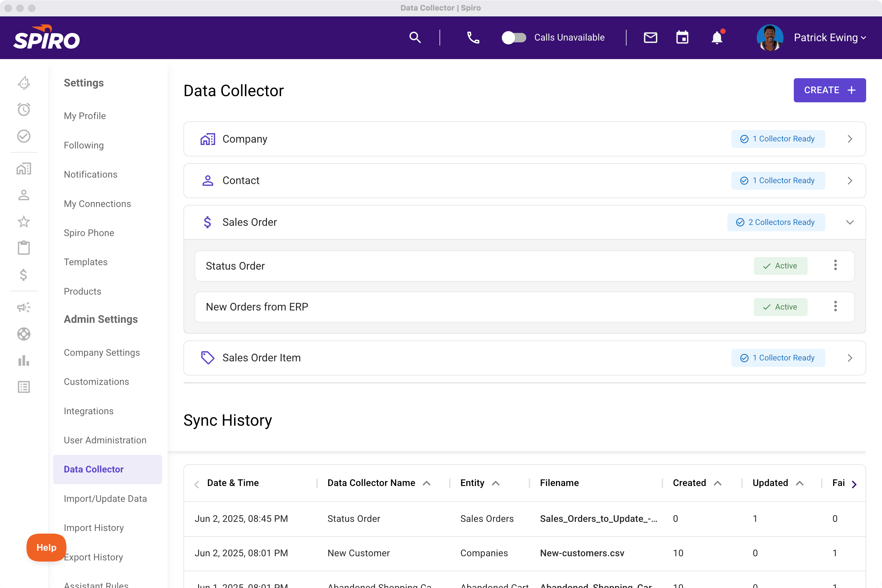The height and width of the screenshot is (588, 882).
Task: Open Company Settings page
Action: pos(102,353)
